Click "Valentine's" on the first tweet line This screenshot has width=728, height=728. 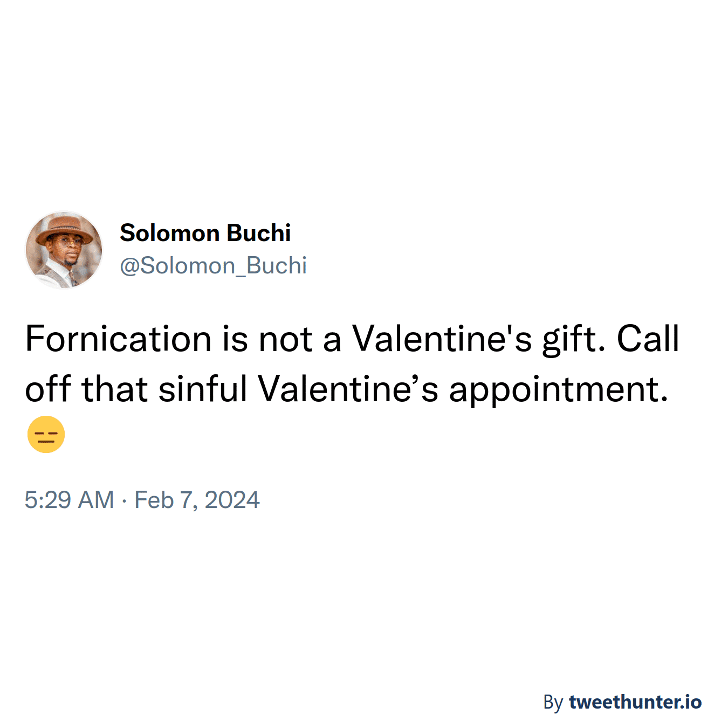point(442,339)
